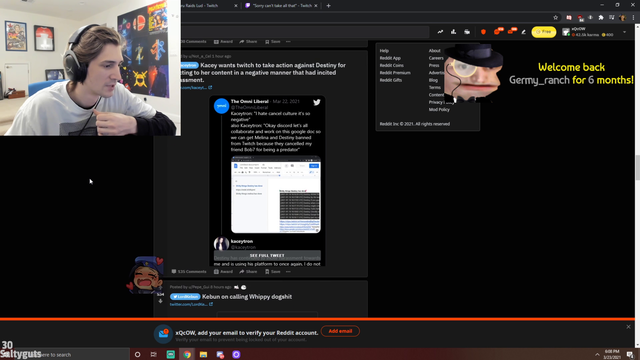Viewport: 640px width, 360px height.
Task: Open the Twitter bird icon on embedded tweet
Action: (317, 102)
